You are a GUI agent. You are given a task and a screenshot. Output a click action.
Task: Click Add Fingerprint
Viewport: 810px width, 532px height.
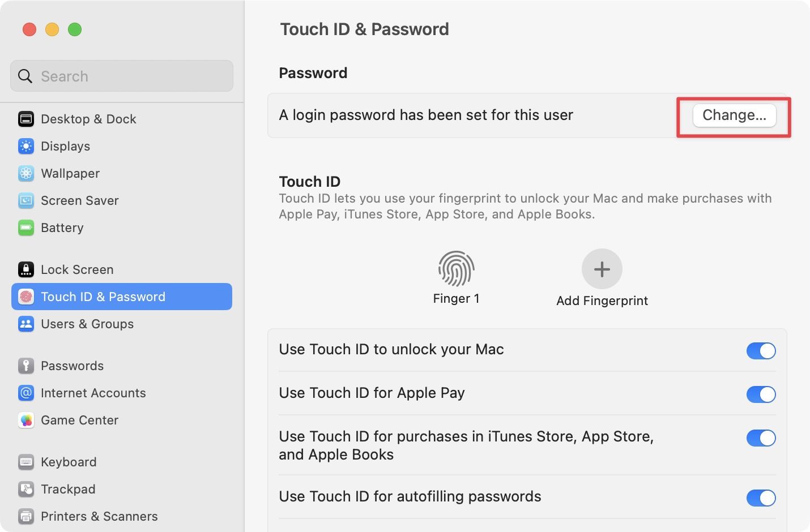[x=602, y=269]
